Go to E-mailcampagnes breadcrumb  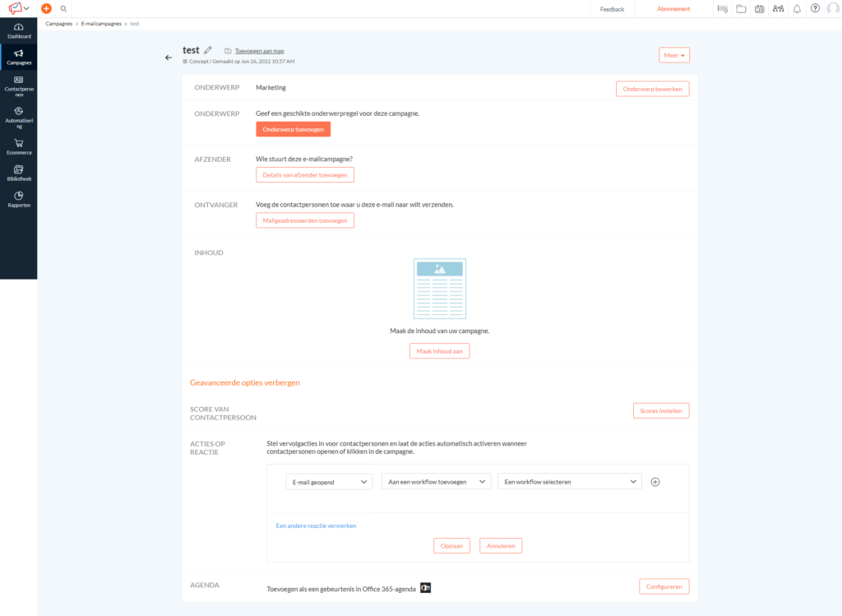101,24
